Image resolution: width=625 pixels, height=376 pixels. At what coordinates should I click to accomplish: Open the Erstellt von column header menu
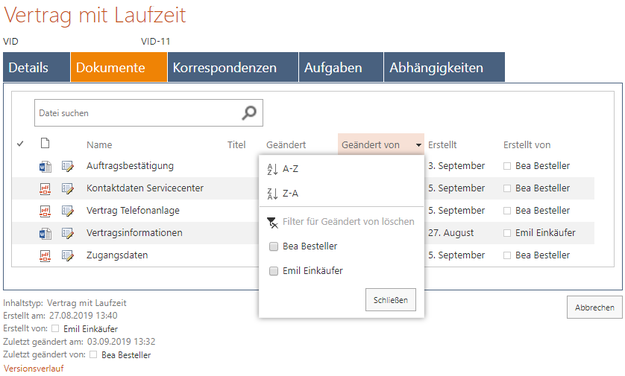[x=527, y=145]
